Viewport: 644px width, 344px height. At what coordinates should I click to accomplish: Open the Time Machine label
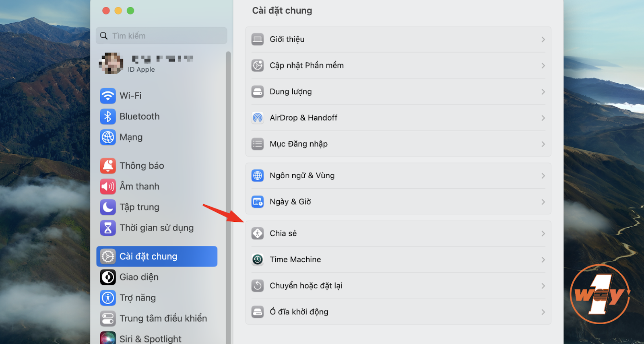coord(295,260)
